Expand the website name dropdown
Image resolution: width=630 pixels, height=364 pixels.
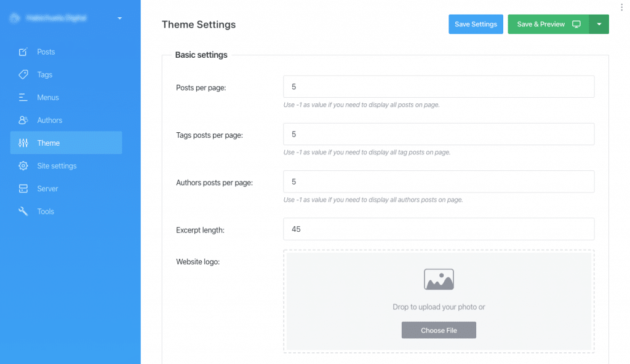point(120,18)
